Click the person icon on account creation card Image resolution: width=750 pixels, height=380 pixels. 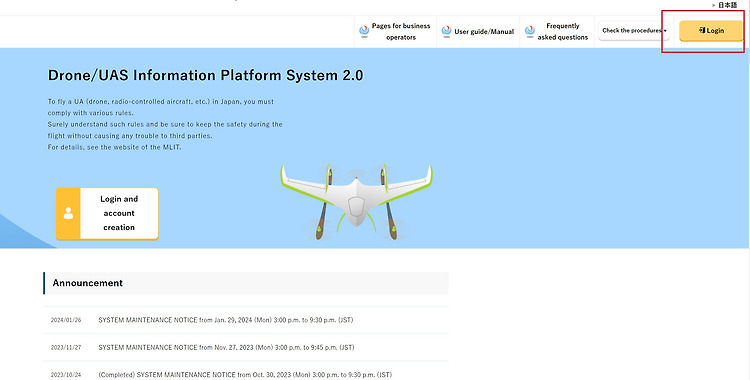[x=68, y=213]
